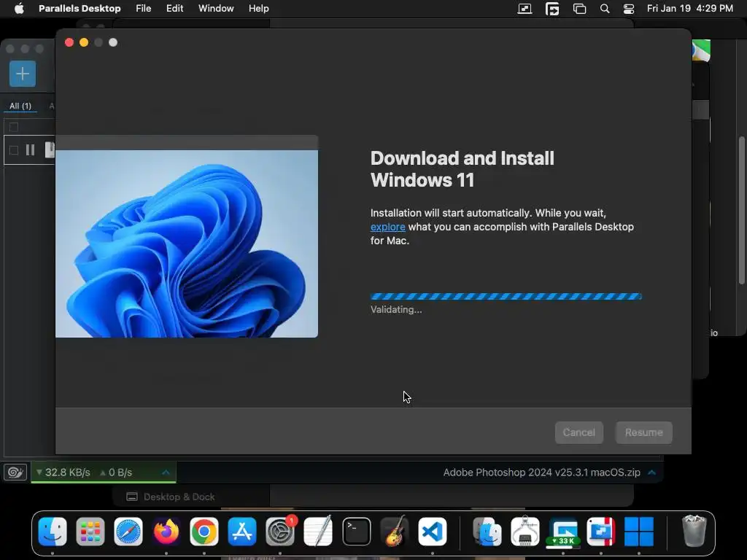Click the pause icon on download row
Image resolution: width=747 pixels, height=560 pixels.
[x=30, y=150]
